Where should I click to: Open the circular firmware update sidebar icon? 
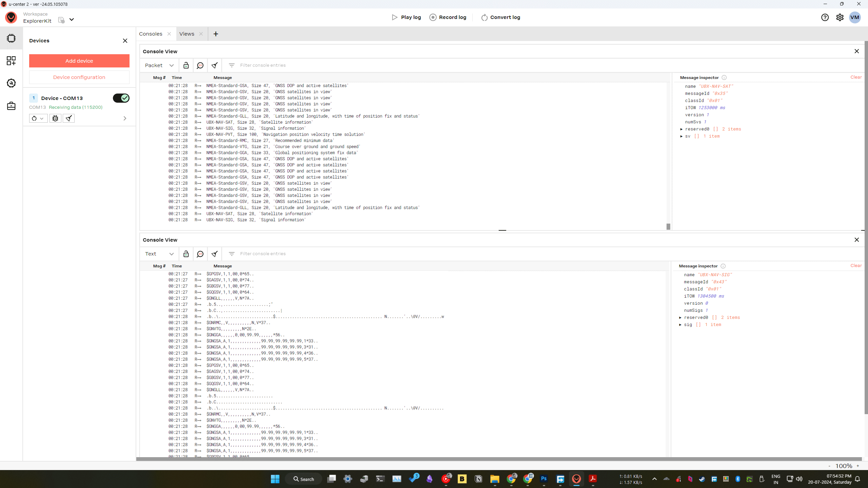pyautogui.click(x=11, y=83)
